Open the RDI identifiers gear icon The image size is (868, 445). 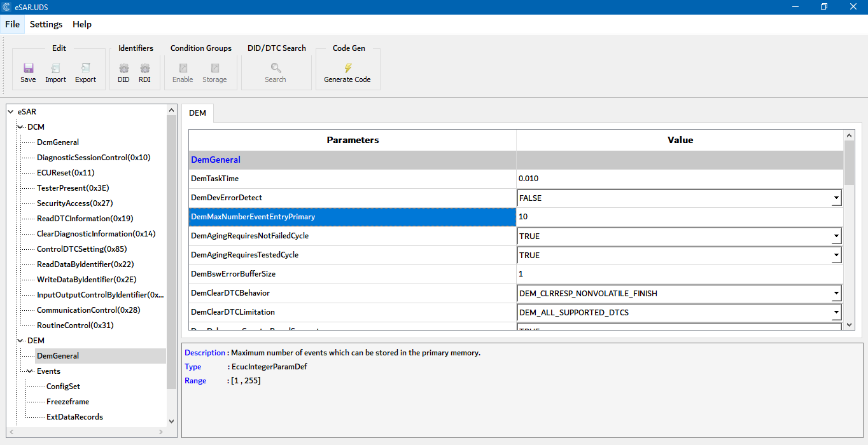pyautogui.click(x=144, y=68)
